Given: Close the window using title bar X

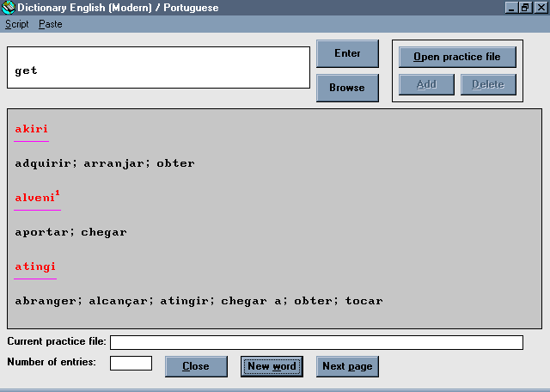Looking at the screenshot, I should click(539, 8).
